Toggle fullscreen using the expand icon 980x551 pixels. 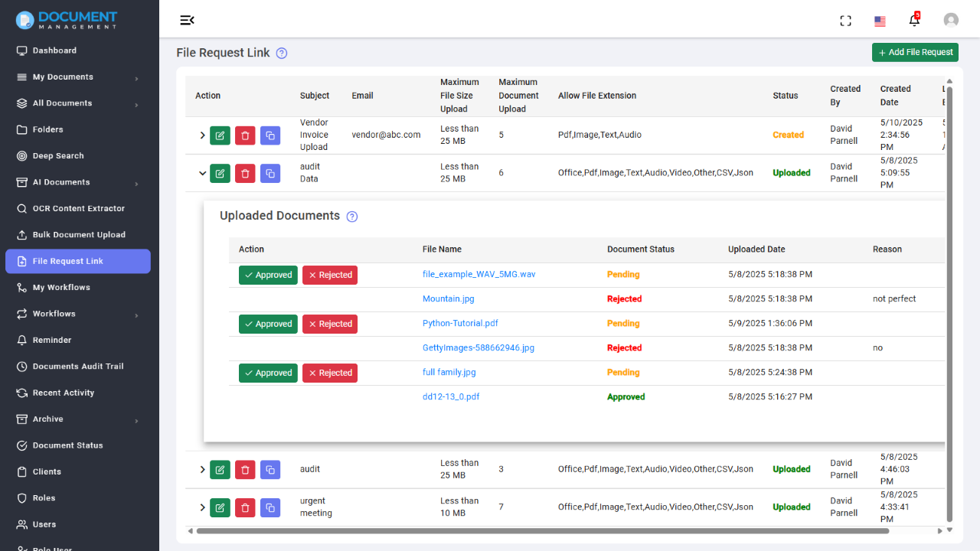(x=845, y=21)
